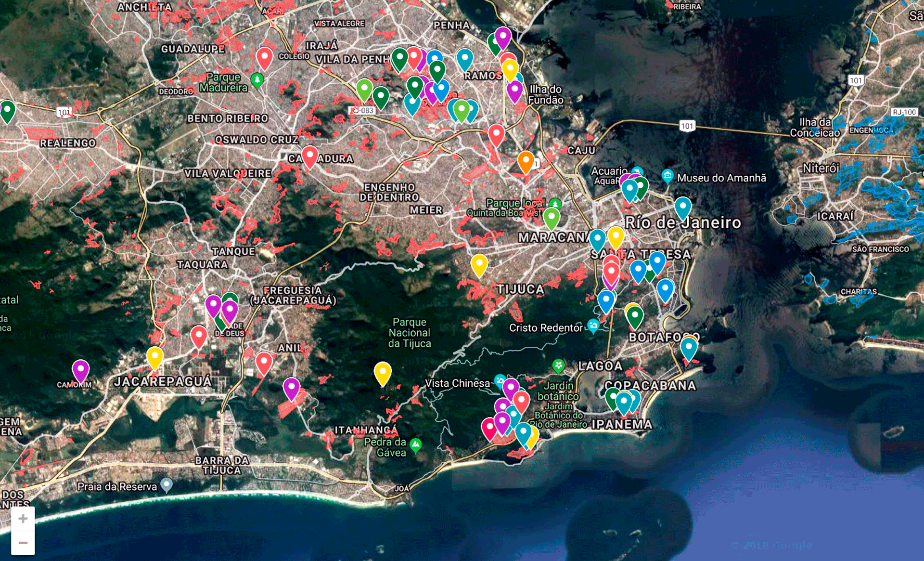Click the zoom out minus button
Viewport: 924px width, 561px height.
point(23,543)
